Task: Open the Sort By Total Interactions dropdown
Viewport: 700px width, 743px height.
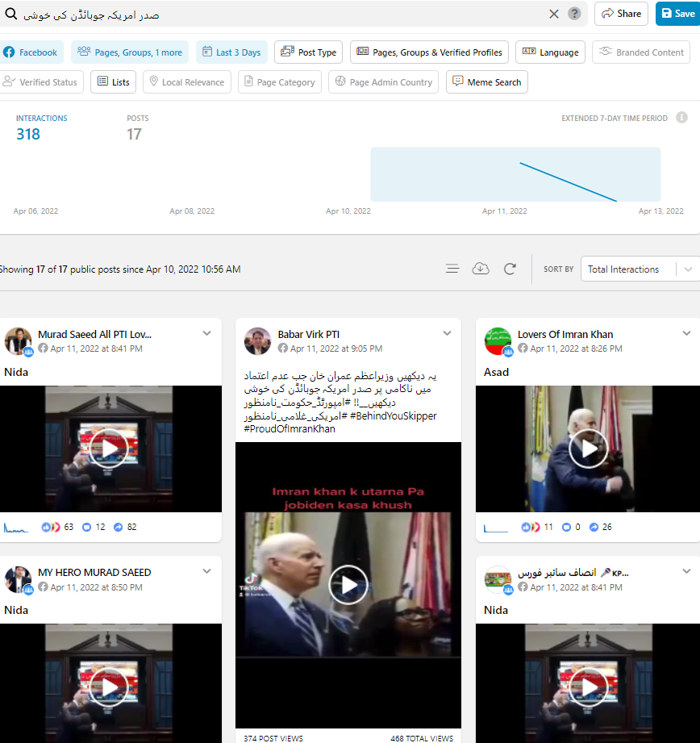Action: 640,269
